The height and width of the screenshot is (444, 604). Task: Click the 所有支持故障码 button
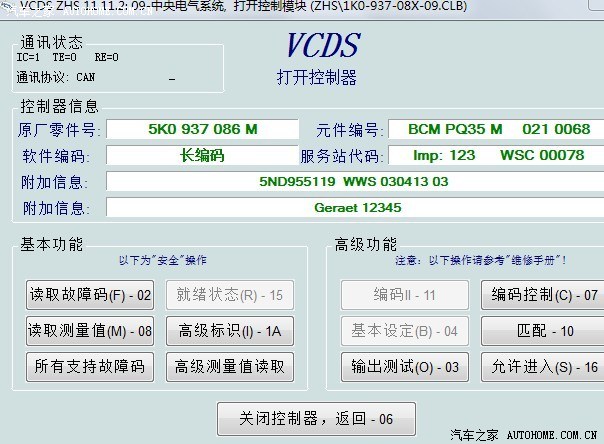coord(90,367)
